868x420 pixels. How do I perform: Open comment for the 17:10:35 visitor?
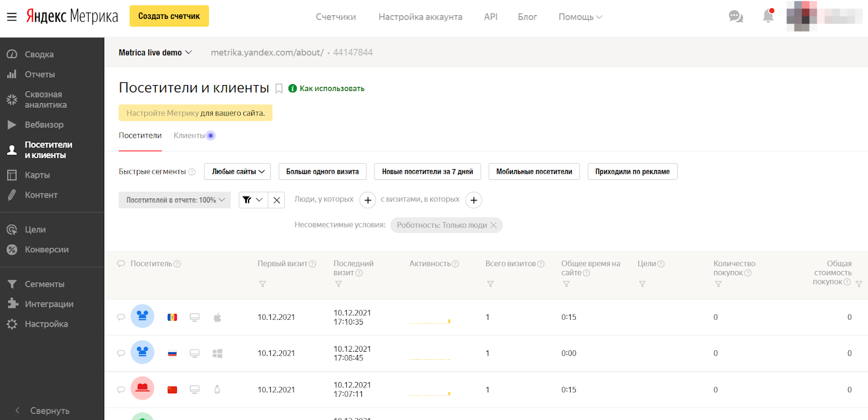121,317
